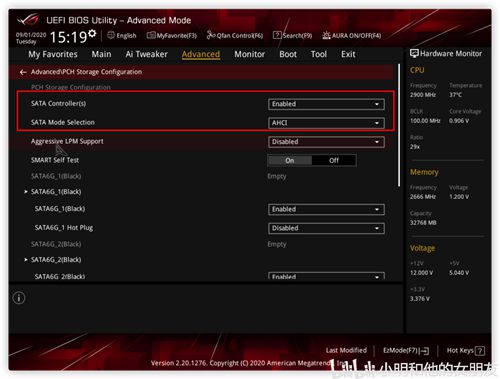Switch to the Ai Tweaker tab
500x379 pixels.
click(x=146, y=54)
